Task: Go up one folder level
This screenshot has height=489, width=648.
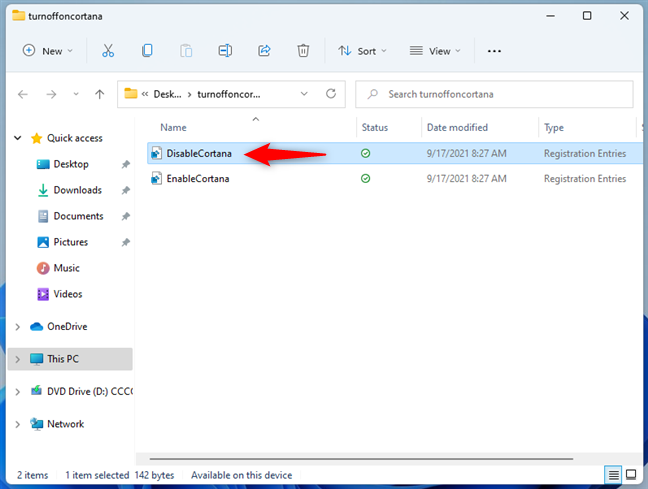Action: click(99, 94)
